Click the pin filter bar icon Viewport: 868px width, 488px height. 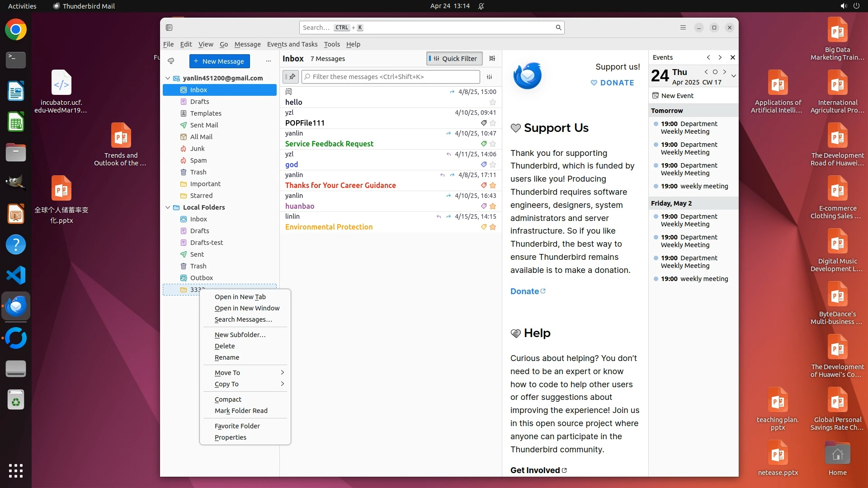pyautogui.click(x=291, y=77)
